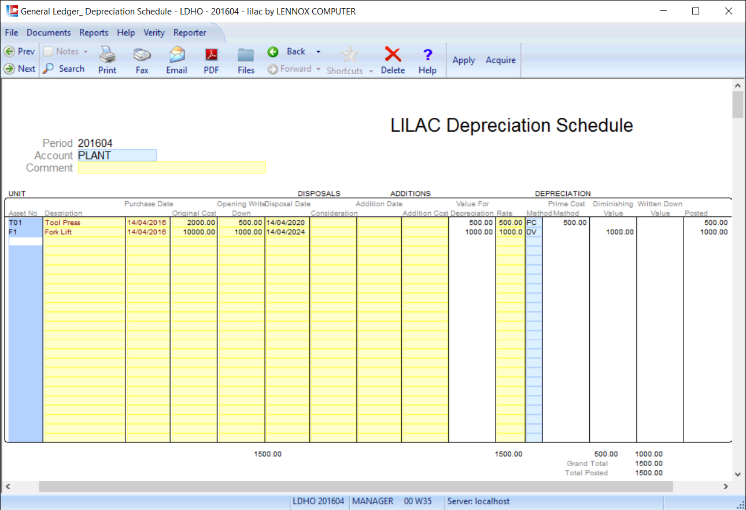Click the Grand Total value 1500.00
The image size is (746, 510).
coord(649,463)
